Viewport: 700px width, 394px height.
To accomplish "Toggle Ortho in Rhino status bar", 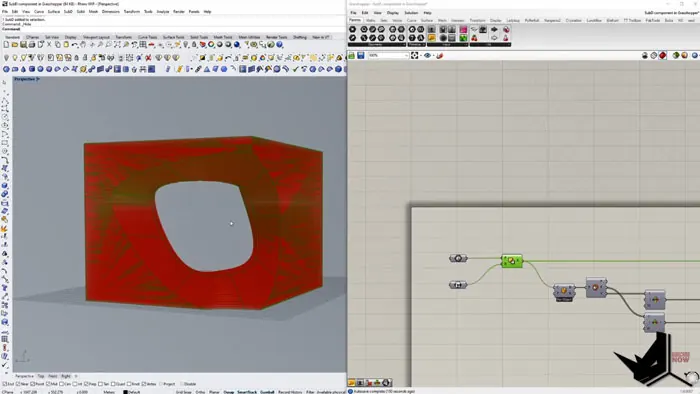I will [x=200, y=392].
